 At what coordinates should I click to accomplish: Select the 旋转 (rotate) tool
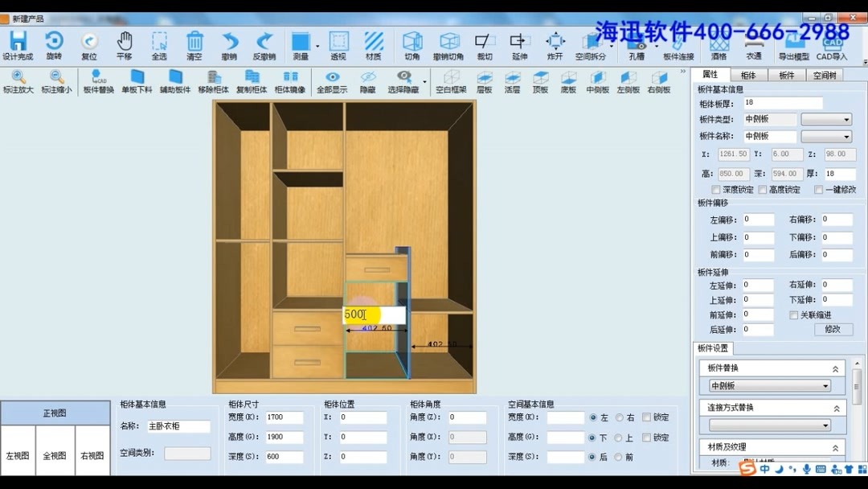[x=53, y=44]
